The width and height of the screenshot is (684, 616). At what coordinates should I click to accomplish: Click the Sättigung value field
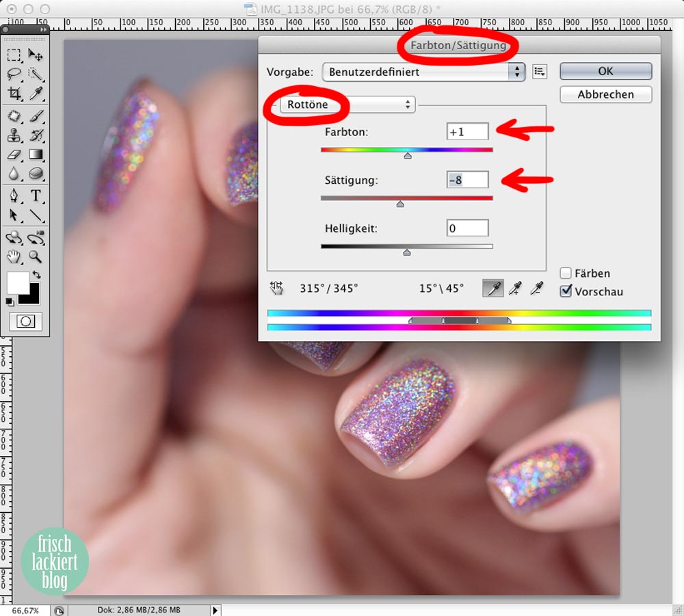[x=467, y=180]
